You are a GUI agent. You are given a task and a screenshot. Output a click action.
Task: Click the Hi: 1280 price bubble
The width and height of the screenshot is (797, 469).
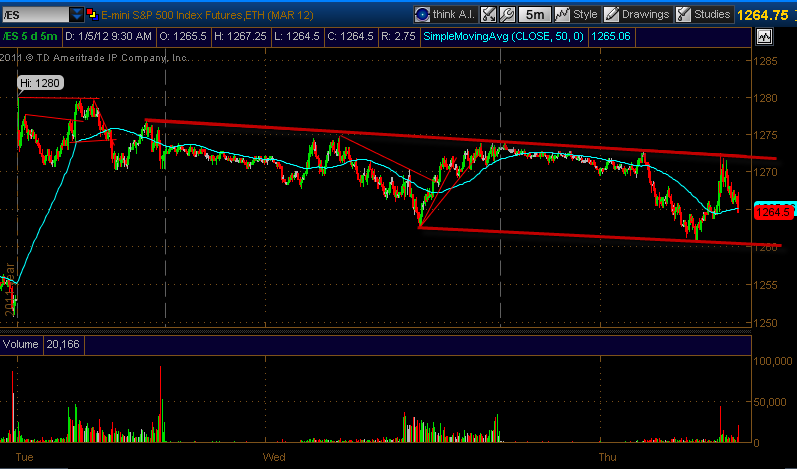click(x=40, y=83)
